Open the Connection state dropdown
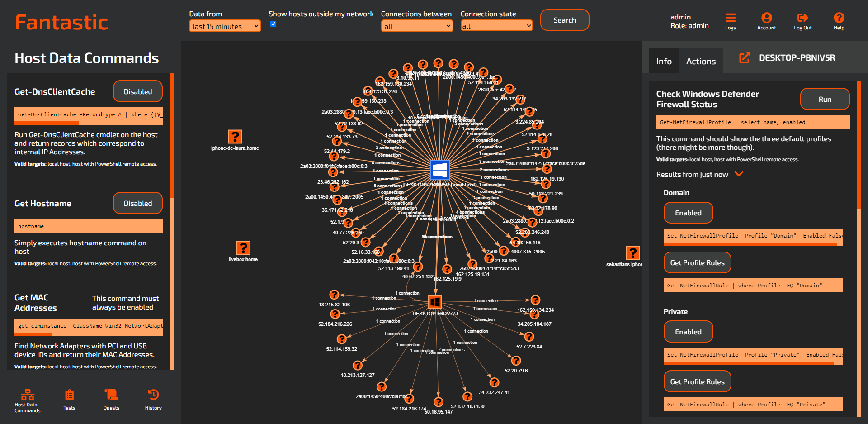 [x=496, y=26]
